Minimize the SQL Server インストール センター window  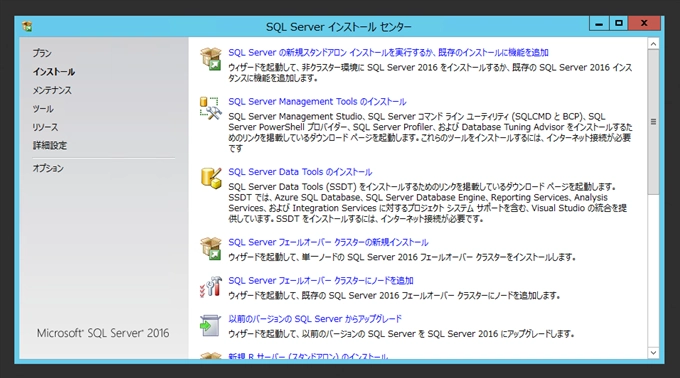click(599, 23)
